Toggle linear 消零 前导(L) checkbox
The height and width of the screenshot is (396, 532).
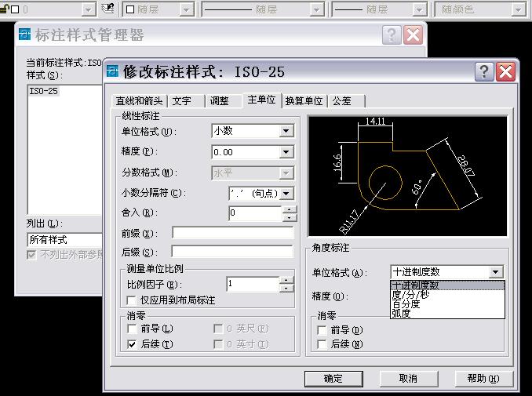point(131,329)
